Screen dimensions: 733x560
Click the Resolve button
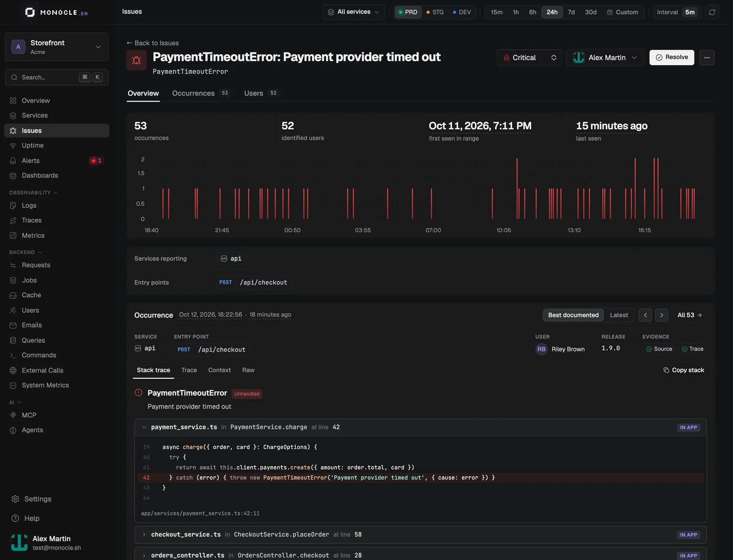pyautogui.click(x=671, y=58)
